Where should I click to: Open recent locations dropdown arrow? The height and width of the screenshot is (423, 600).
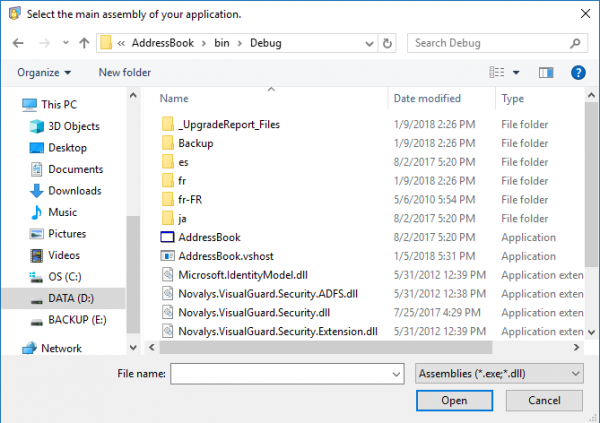pos(66,43)
